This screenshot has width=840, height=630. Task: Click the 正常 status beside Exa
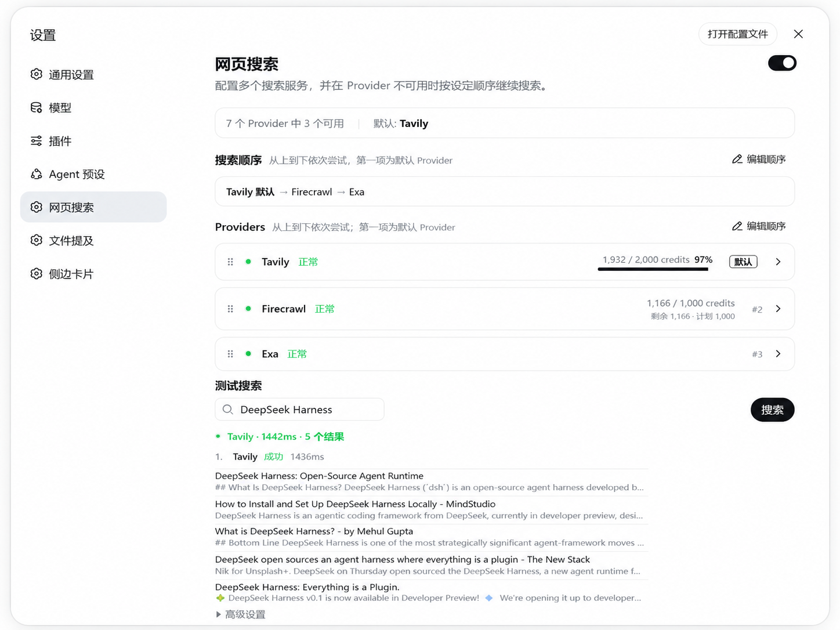[297, 354]
